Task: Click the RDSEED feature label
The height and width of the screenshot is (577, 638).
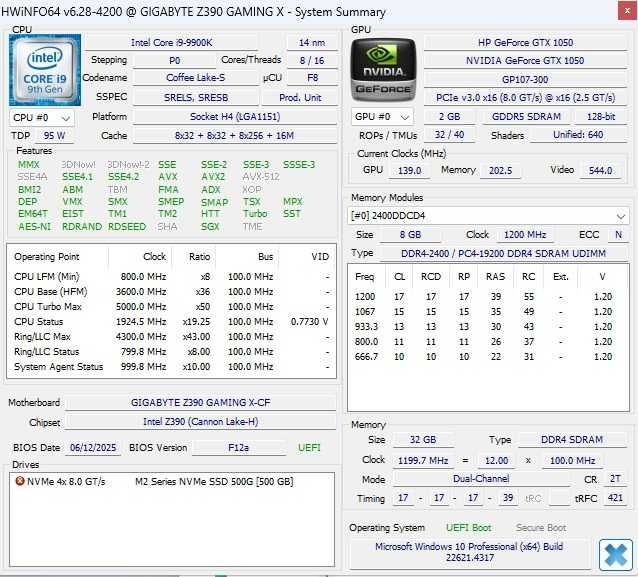Action: pyautogui.click(x=127, y=227)
